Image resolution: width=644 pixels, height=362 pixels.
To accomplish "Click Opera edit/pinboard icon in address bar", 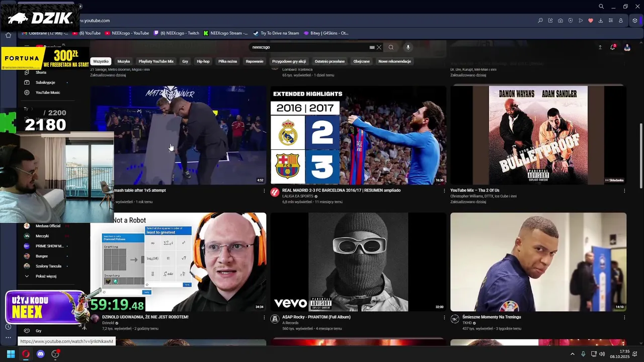I will pos(550,21).
